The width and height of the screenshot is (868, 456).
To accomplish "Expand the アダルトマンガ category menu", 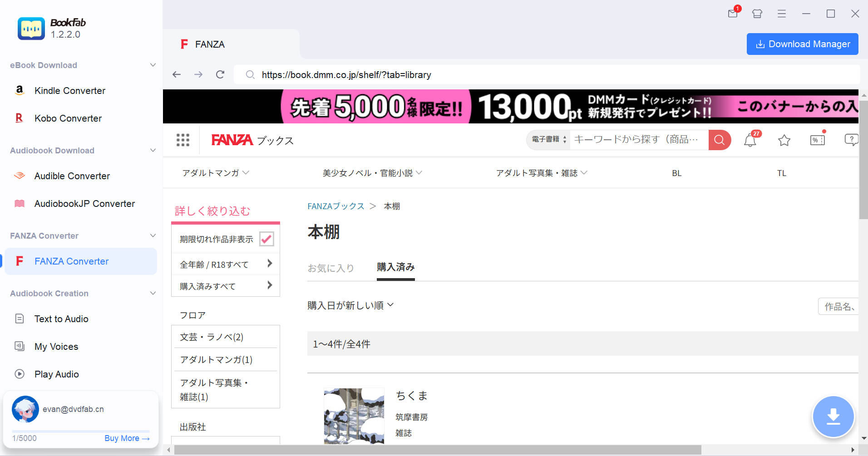I will [215, 173].
